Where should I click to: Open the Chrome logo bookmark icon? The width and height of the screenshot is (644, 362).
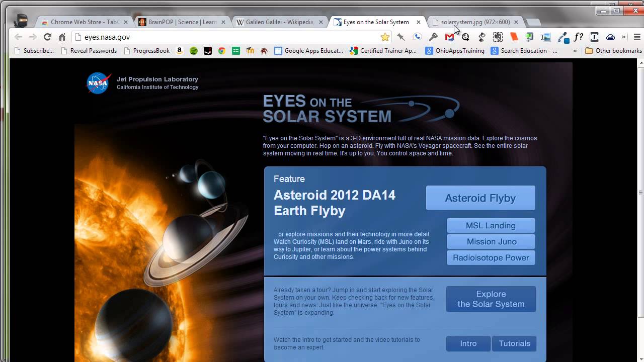point(222,50)
